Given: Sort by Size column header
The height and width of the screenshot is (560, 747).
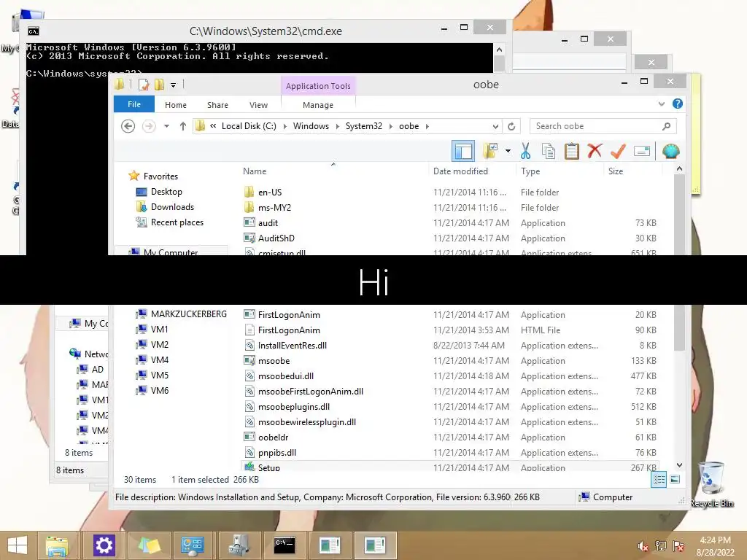Looking at the screenshot, I should (616, 171).
